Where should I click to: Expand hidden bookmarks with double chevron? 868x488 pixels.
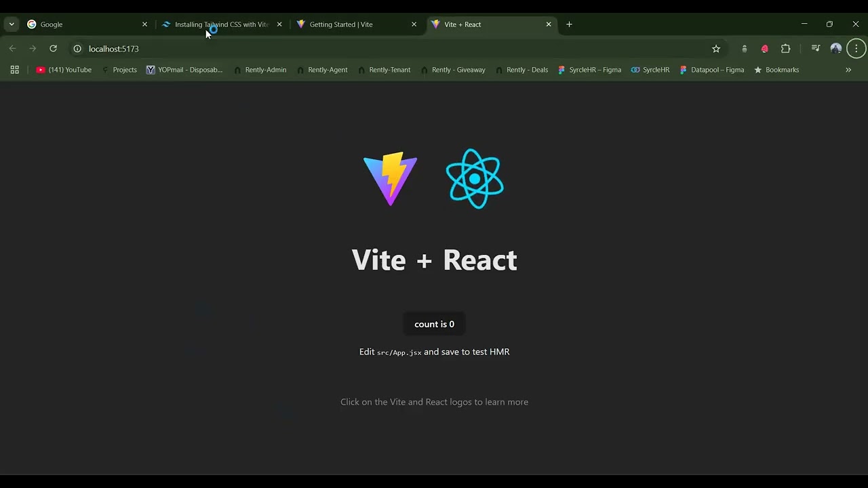[848, 70]
